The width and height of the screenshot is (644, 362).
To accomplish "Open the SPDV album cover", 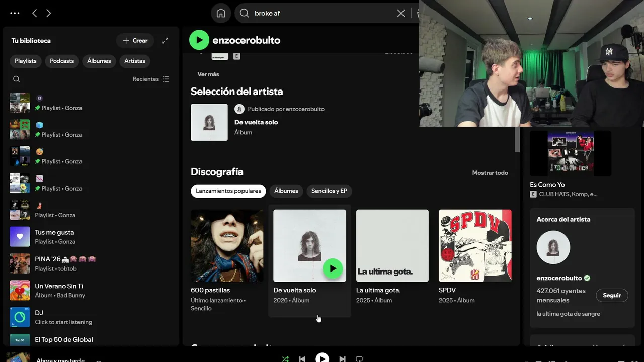I will pos(475,246).
